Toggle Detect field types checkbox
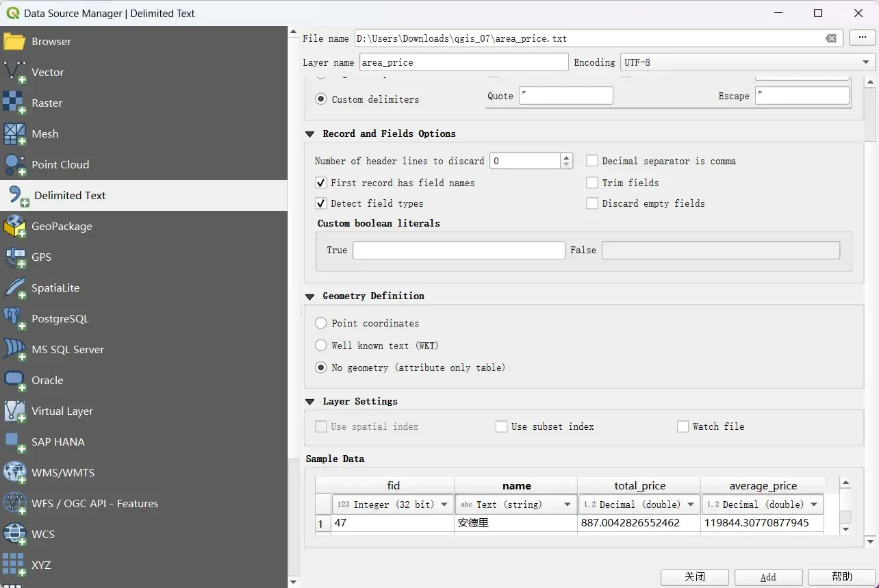The height and width of the screenshot is (588, 879). (320, 203)
